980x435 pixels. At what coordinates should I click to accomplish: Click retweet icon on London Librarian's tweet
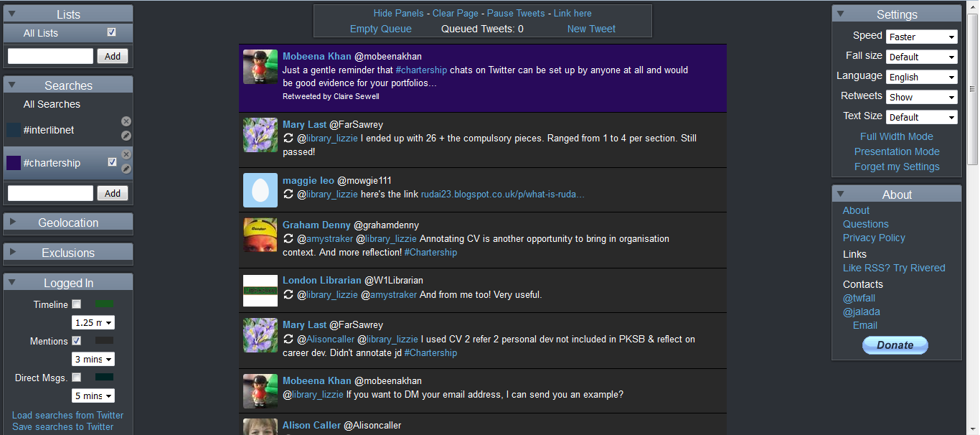[x=288, y=294]
